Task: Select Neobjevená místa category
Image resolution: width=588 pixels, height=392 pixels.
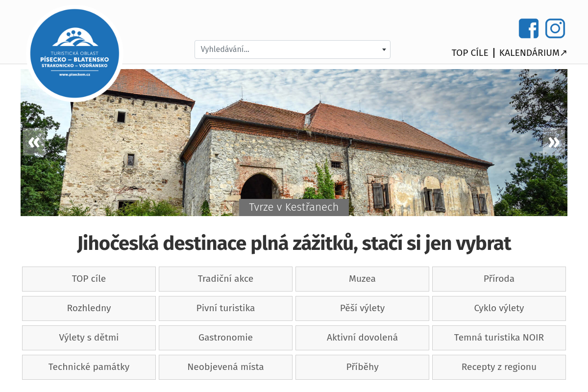Action: 225,367
